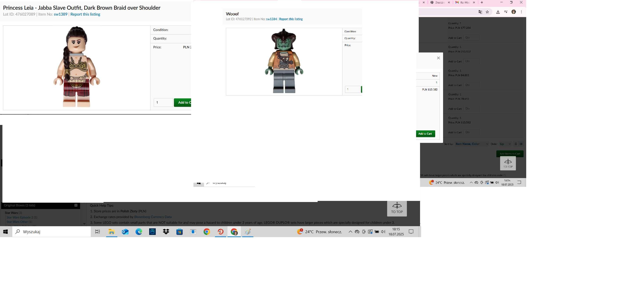Open Microsoft Store from the taskbar
The width and height of the screenshot is (644, 303).
(x=179, y=232)
